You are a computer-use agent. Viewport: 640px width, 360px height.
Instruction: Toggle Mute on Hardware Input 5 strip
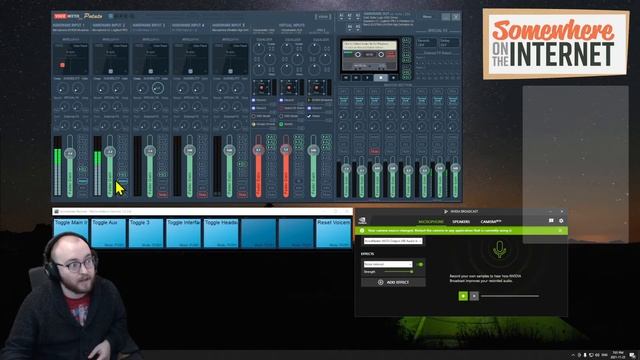coord(242,195)
